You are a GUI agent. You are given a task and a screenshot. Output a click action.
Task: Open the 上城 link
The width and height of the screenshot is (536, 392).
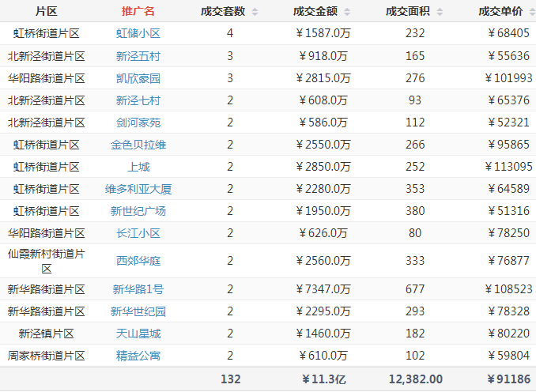point(138,167)
